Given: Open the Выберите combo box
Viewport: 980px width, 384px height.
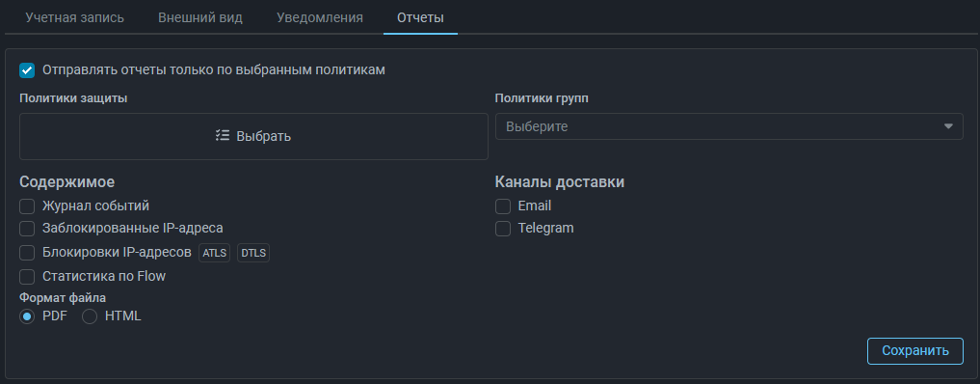Looking at the screenshot, I should [728, 126].
